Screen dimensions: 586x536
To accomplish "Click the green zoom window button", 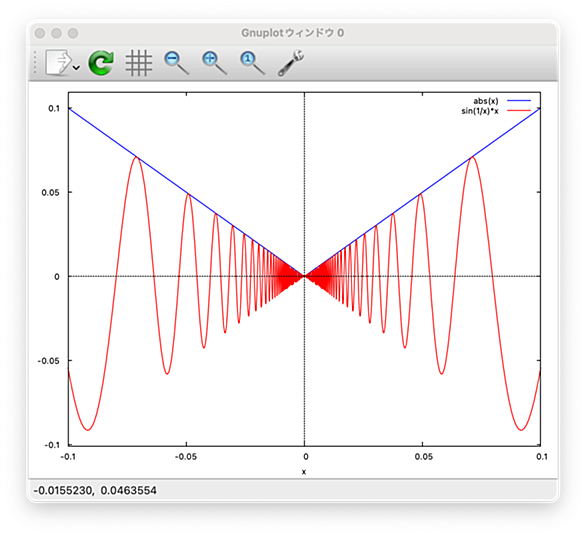I will point(73,33).
